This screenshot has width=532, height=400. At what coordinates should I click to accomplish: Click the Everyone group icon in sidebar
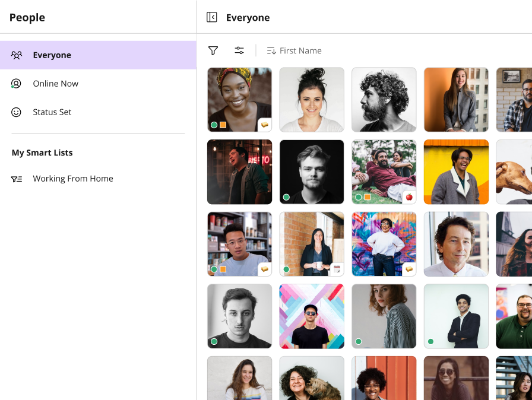coord(16,55)
